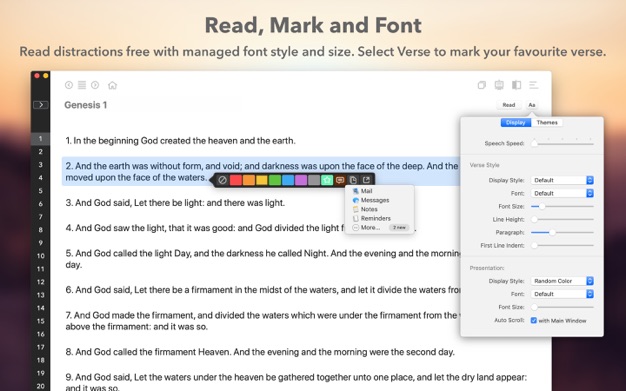Select chapter 19 in the sidebar
The height and width of the screenshot is (391, 626).
tap(40, 373)
